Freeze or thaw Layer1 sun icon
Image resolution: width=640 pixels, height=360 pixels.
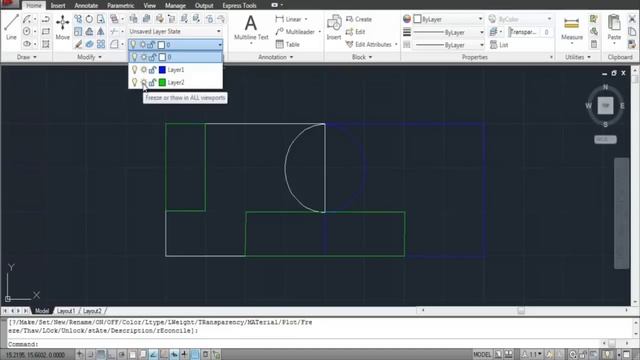(x=143, y=70)
